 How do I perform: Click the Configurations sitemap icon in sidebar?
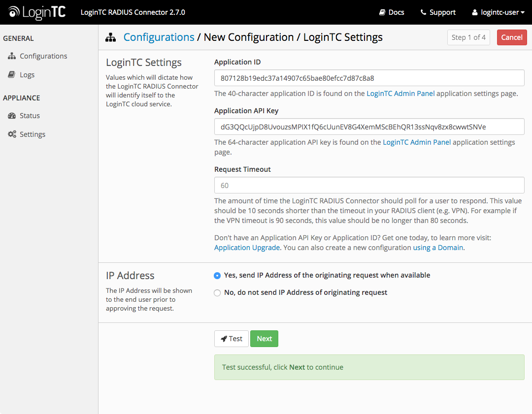coord(12,56)
